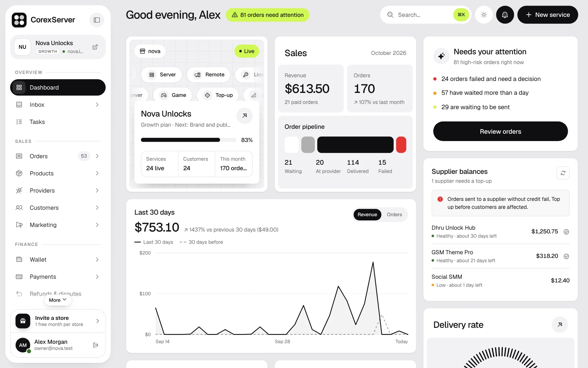588x368 pixels.
Task: Select the Game service chip
Action: [x=173, y=95]
